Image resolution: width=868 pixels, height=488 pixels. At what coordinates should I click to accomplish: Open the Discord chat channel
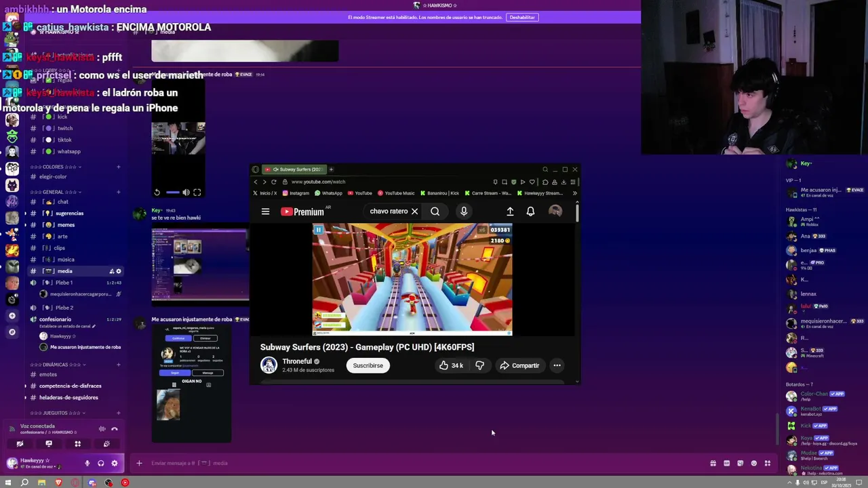[x=62, y=201]
